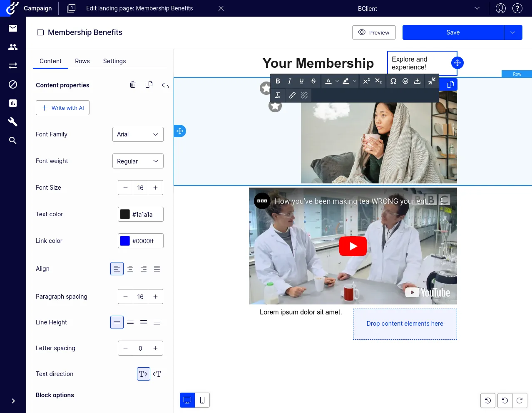The width and height of the screenshot is (532, 413).
Task: Expand the Font weight Regular dropdown
Action: (138, 161)
